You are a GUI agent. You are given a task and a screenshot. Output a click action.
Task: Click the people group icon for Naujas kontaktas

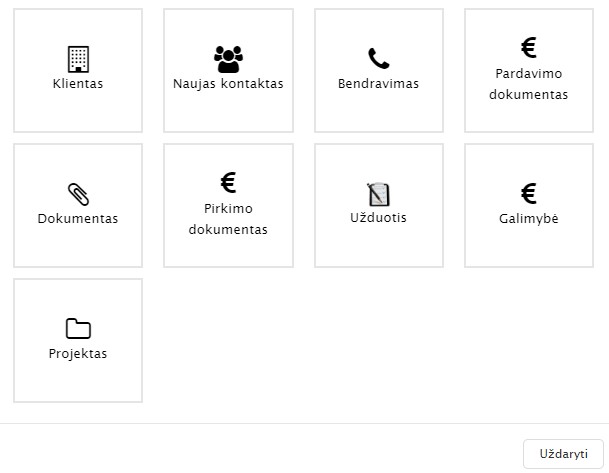click(x=228, y=59)
